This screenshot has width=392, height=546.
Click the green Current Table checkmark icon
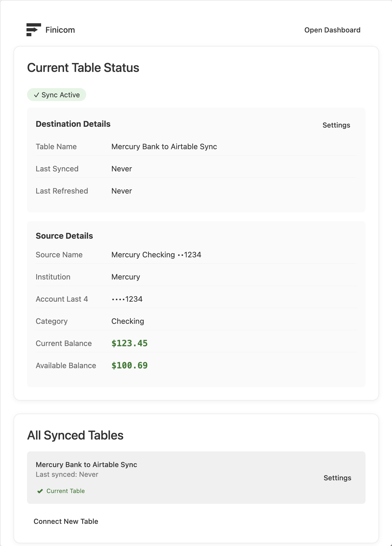point(40,491)
